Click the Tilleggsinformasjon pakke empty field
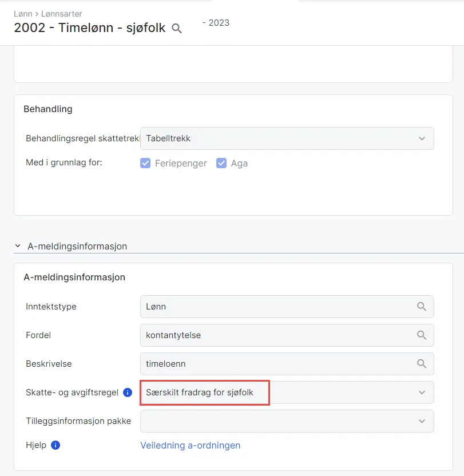The width and height of the screenshot is (464, 476). tap(257, 421)
